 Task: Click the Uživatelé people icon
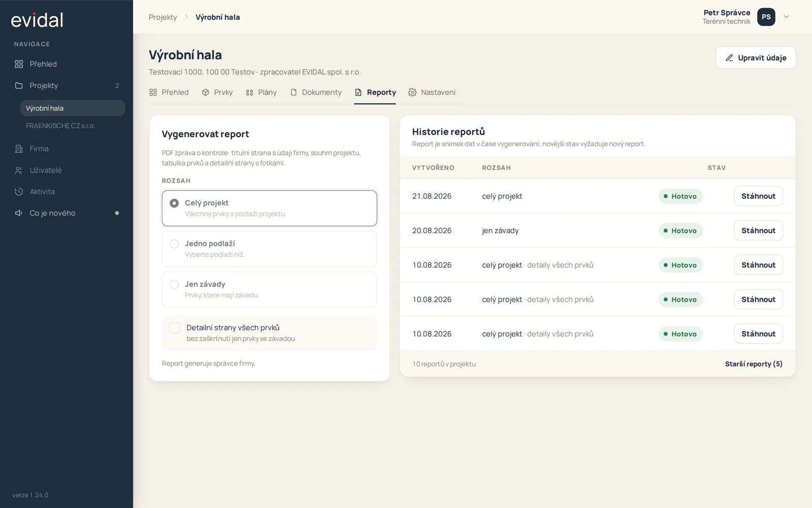[x=19, y=170]
